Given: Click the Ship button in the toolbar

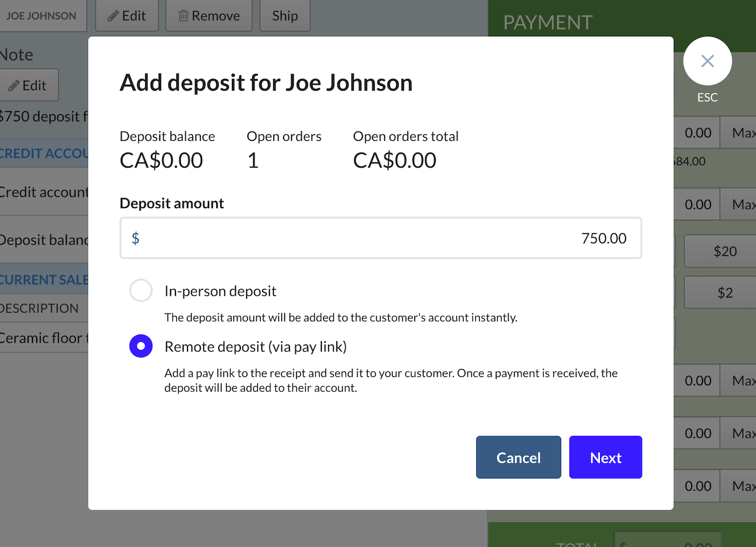Looking at the screenshot, I should point(285,16).
